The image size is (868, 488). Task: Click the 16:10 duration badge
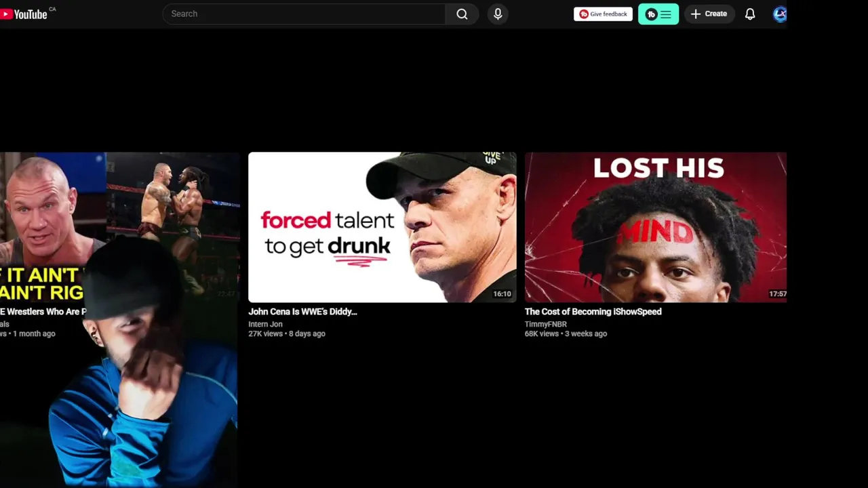coord(502,294)
